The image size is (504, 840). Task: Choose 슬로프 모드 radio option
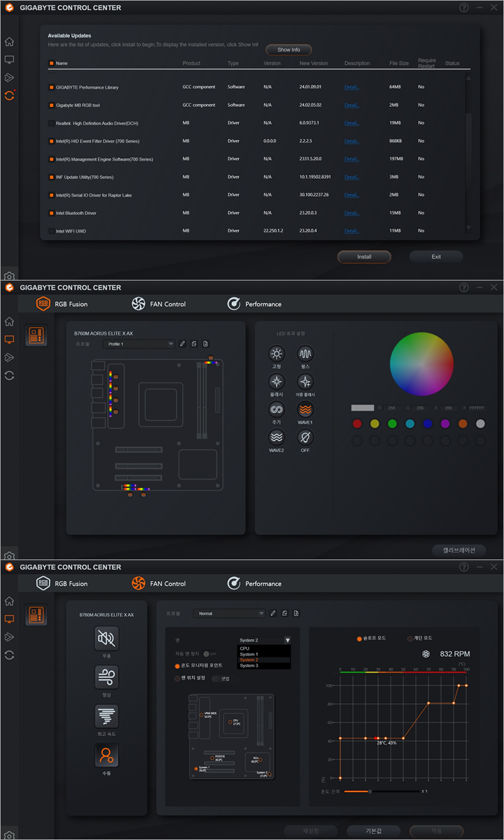point(359,638)
